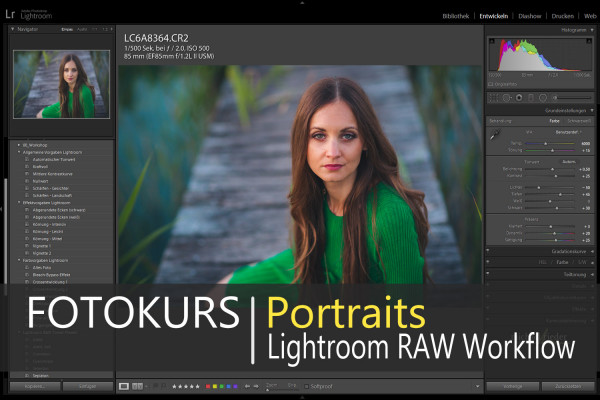Click the preset icon beside Altes Foto
Image resolution: width=600 pixels, height=400 pixels.
click(27, 268)
